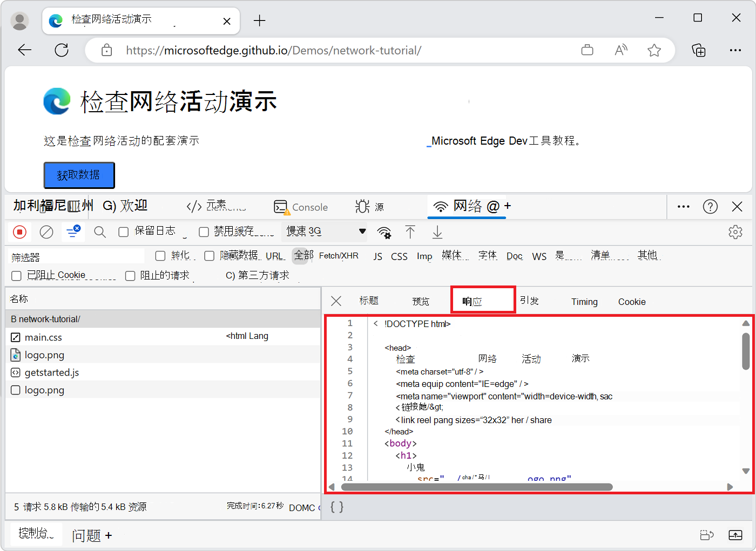This screenshot has height=551, width=756.
Task: Enable the 禁用缓存 checkbox
Action: tap(204, 232)
